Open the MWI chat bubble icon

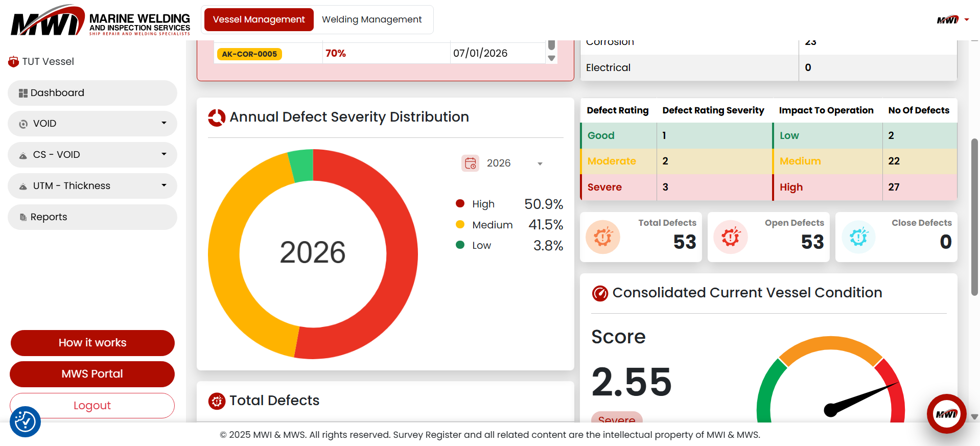(x=946, y=414)
